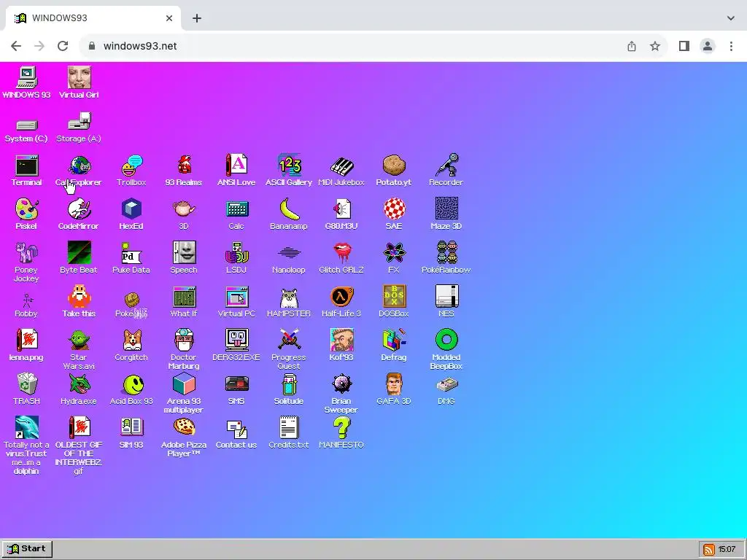Image resolution: width=747 pixels, height=560 pixels.
Task: Launch the Progress Quest icon
Action: pyautogui.click(x=289, y=341)
